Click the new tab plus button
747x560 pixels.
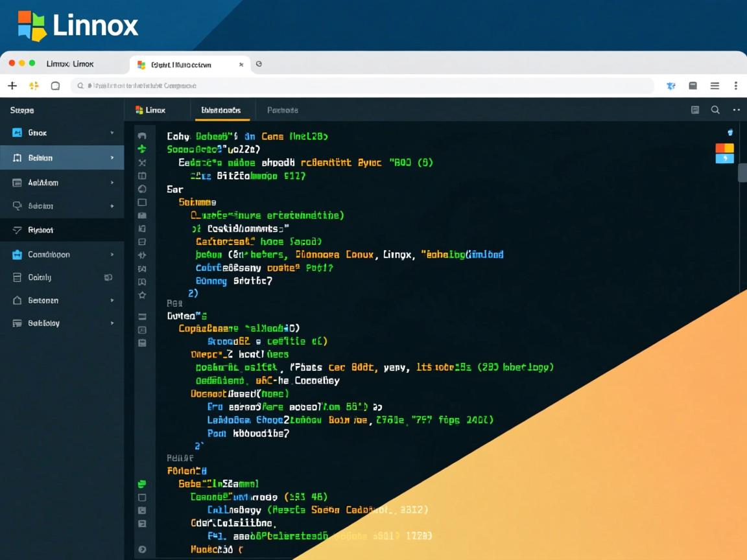pos(12,86)
